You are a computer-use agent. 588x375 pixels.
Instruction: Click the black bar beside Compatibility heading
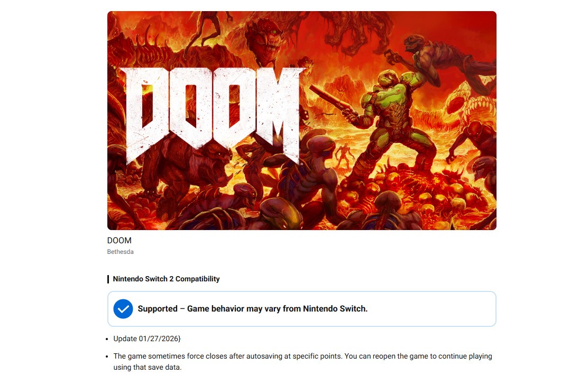click(x=108, y=279)
